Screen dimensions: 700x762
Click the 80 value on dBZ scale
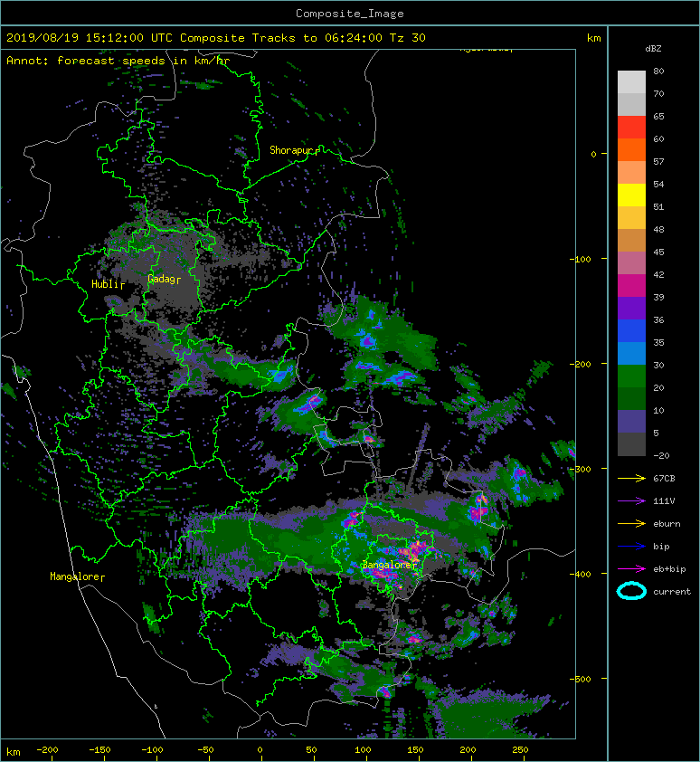658,71
